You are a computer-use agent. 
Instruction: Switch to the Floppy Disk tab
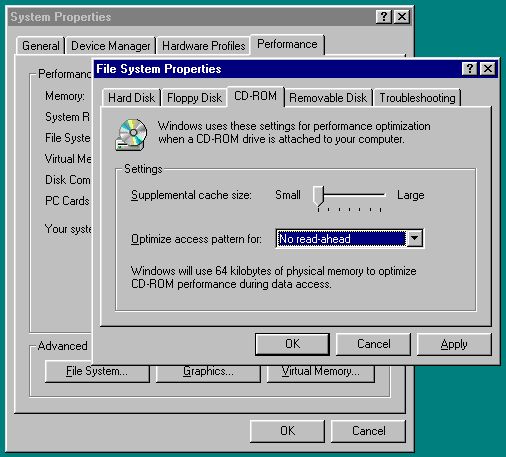(x=194, y=98)
